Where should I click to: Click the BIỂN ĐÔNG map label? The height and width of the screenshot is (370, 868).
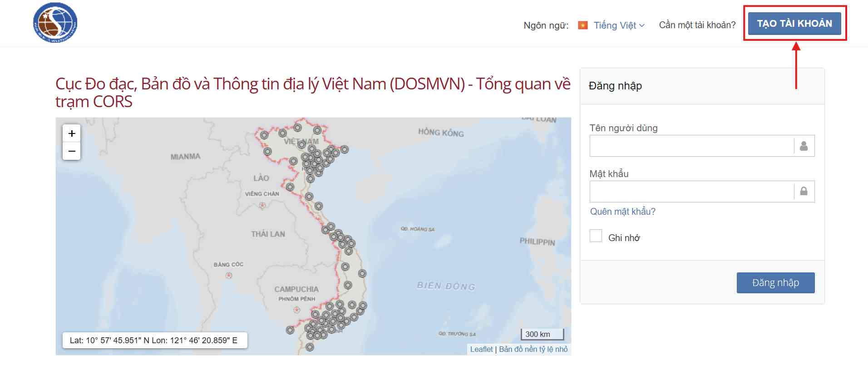point(446,286)
